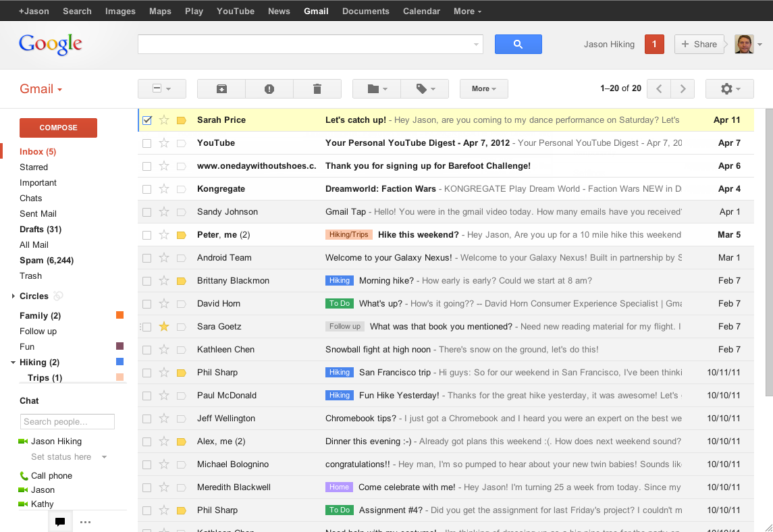Open YouTube in the top bar
This screenshot has width=773, height=532.
236,11
